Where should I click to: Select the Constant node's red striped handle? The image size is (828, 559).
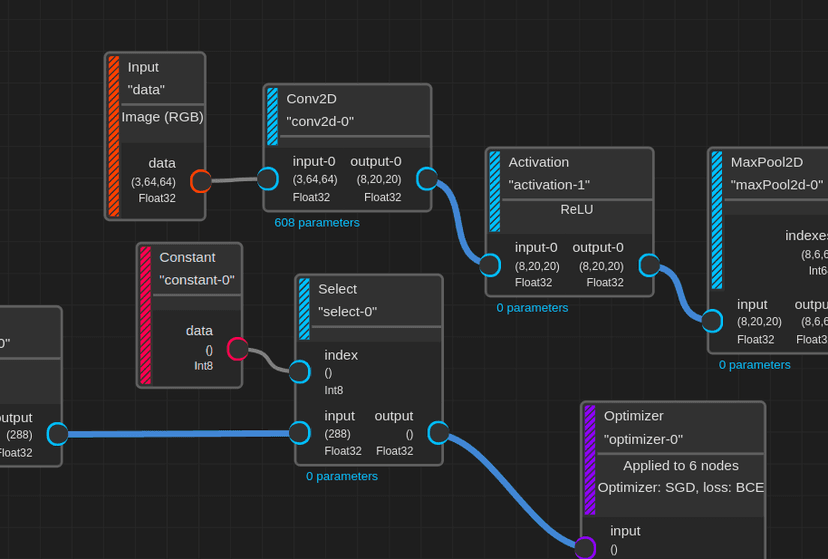(146, 315)
